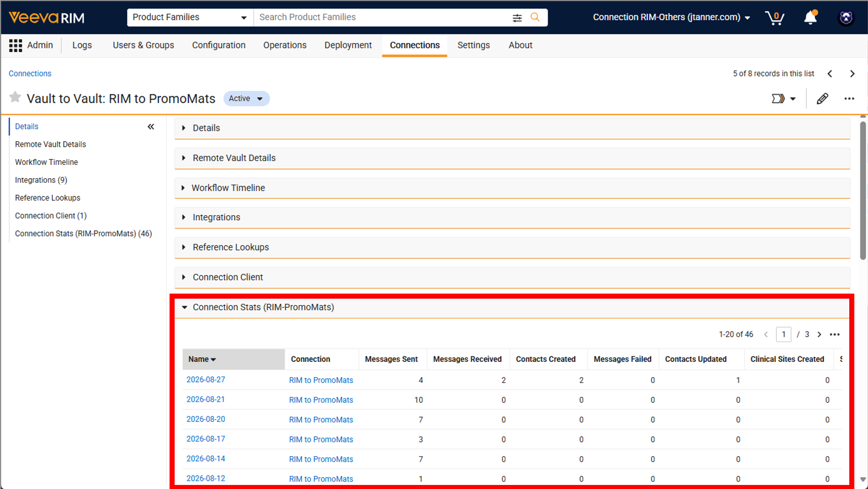
Task: Click the search magnifier icon
Action: click(x=535, y=17)
